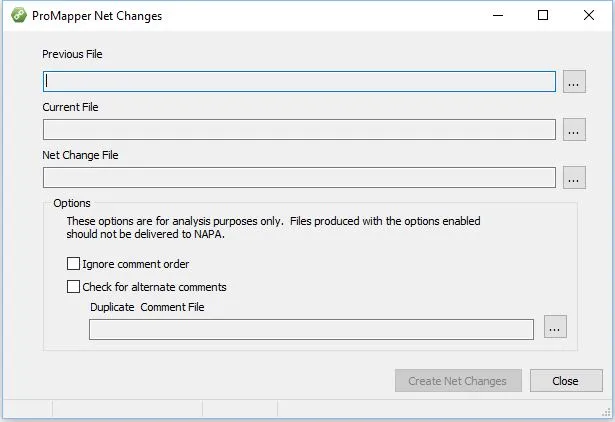Select the Net Change File input box
Viewport: 615px width, 422px height.
coord(299,178)
